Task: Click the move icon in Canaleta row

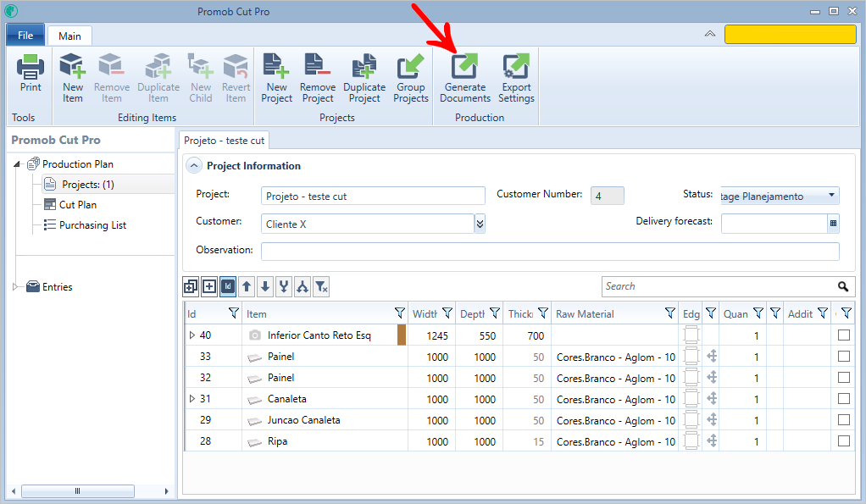Action: (712, 398)
